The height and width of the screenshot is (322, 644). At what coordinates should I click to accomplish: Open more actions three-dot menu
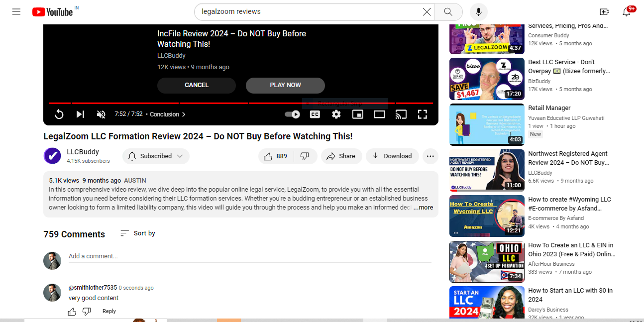(x=430, y=156)
